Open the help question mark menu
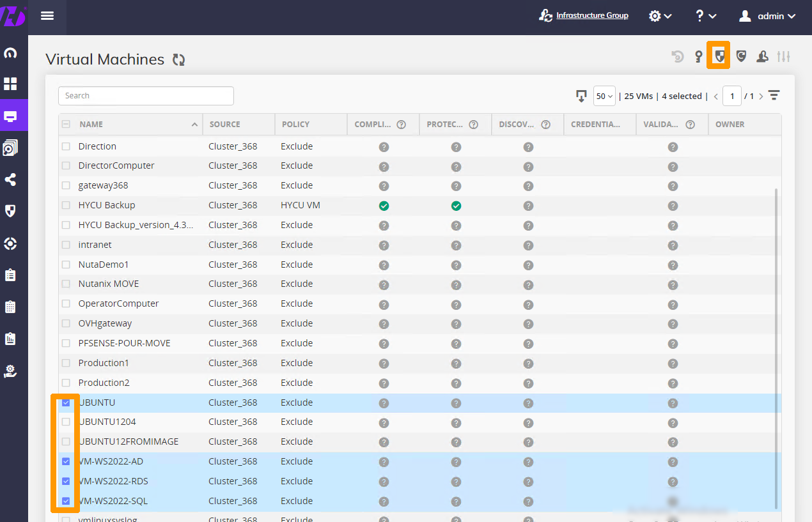 tap(705, 16)
